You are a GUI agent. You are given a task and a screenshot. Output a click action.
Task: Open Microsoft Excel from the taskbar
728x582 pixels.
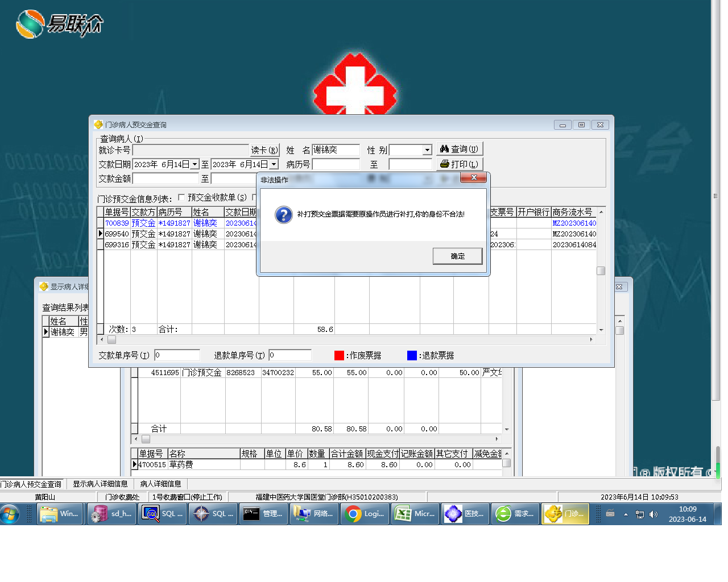pyautogui.click(x=415, y=514)
